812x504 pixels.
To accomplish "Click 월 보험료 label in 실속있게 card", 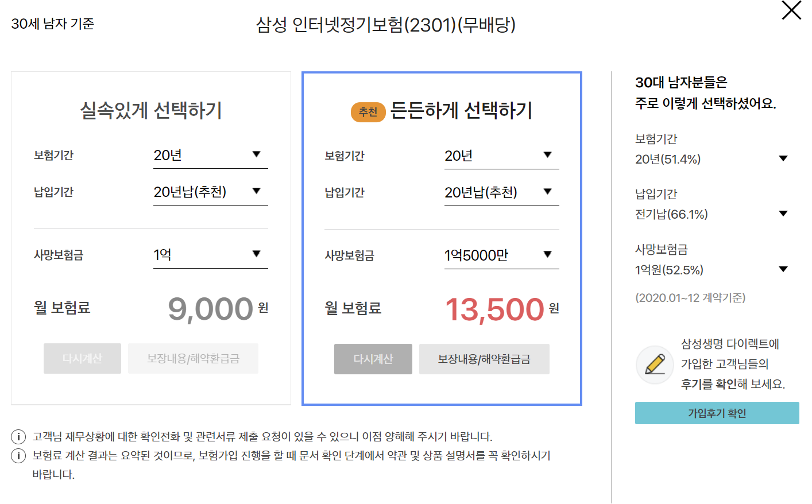I will [62, 308].
